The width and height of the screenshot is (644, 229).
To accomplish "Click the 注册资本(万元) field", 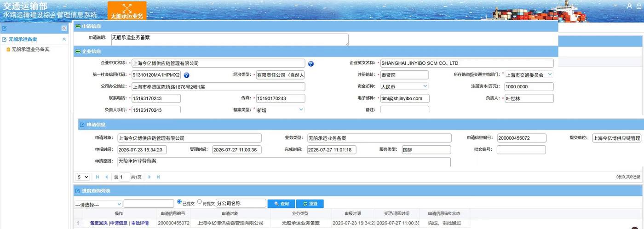I will pos(529,86).
